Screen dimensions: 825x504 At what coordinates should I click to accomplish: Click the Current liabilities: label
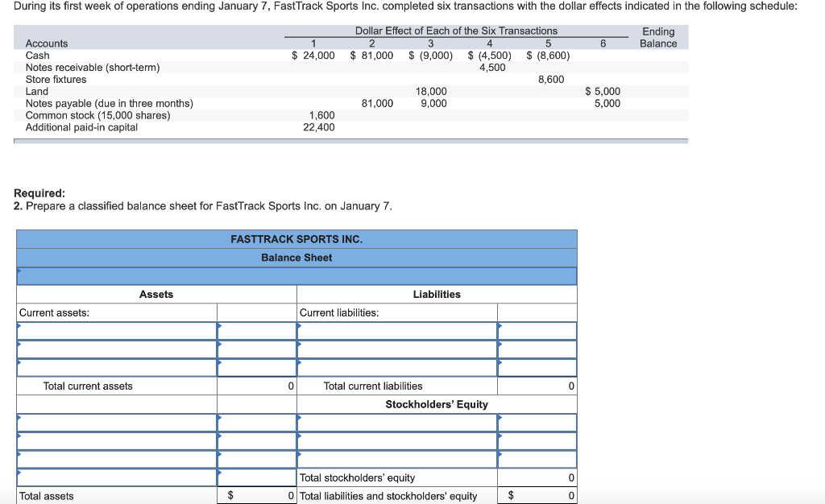tap(339, 312)
